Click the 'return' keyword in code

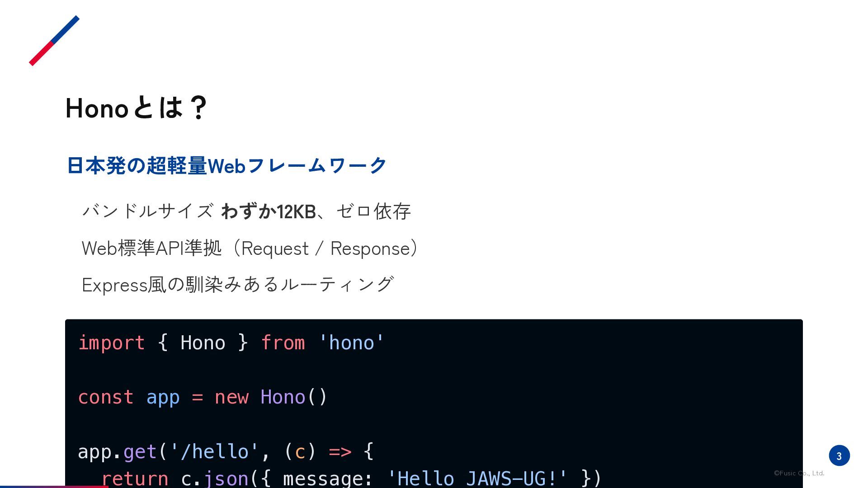tap(135, 479)
